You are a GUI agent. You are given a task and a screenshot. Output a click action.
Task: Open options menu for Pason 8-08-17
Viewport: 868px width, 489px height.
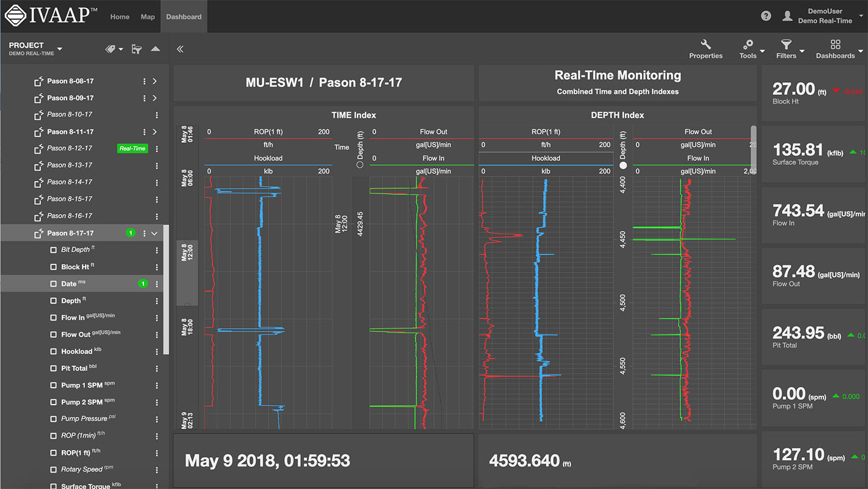tap(144, 82)
